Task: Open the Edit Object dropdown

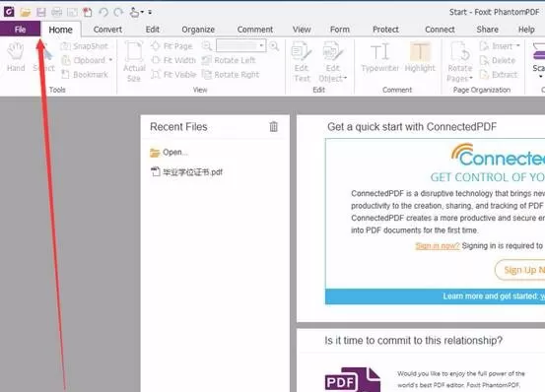Action: point(333,61)
